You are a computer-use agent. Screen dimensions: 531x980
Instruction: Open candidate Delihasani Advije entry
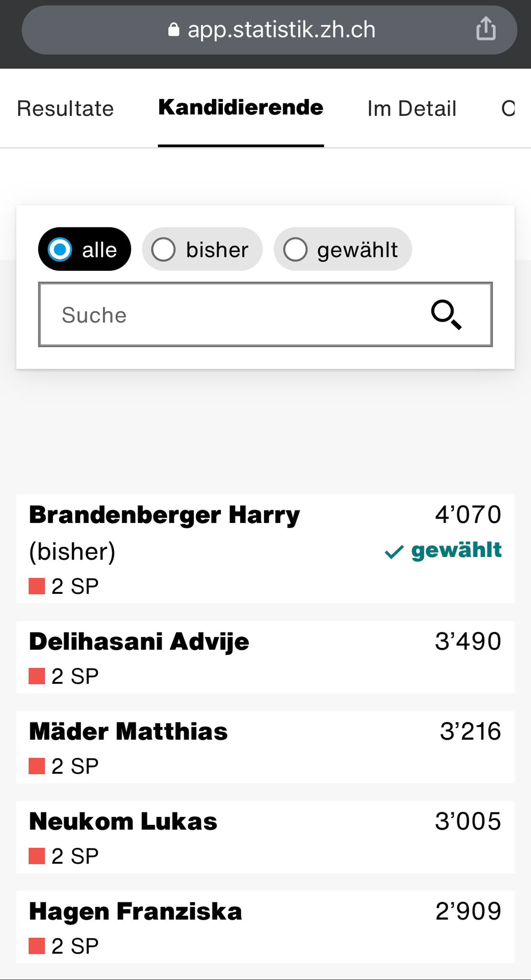139,642
